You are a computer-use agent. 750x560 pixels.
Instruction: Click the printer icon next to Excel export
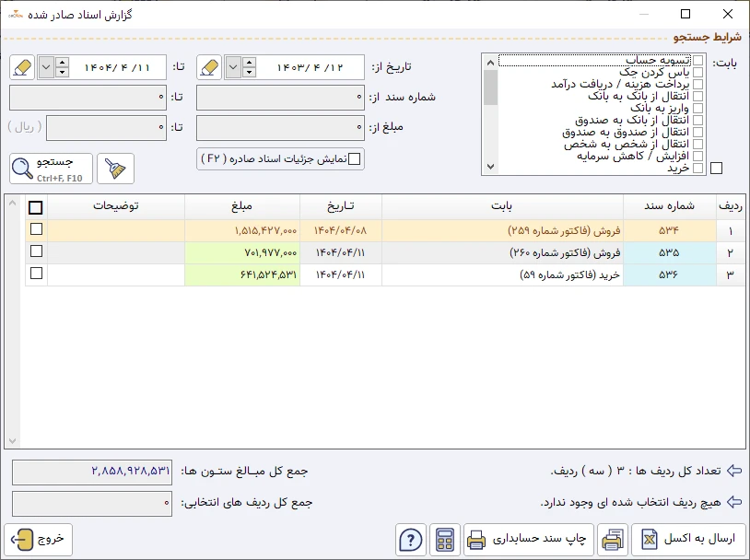611,539
